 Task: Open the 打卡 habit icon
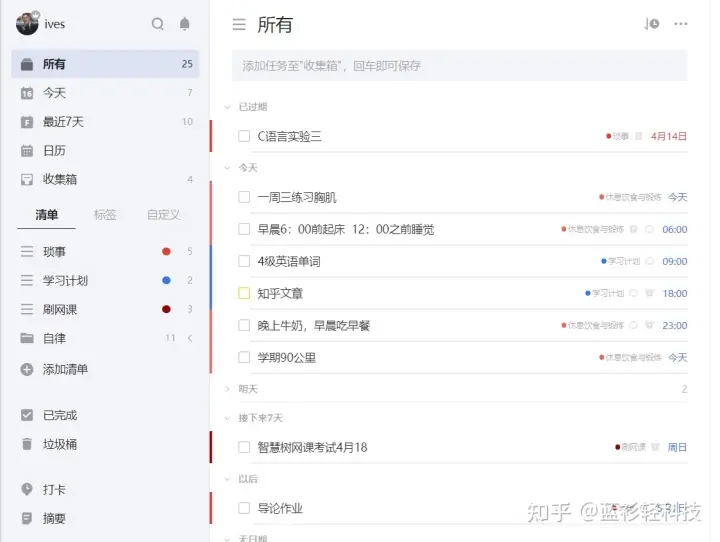click(27, 489)
